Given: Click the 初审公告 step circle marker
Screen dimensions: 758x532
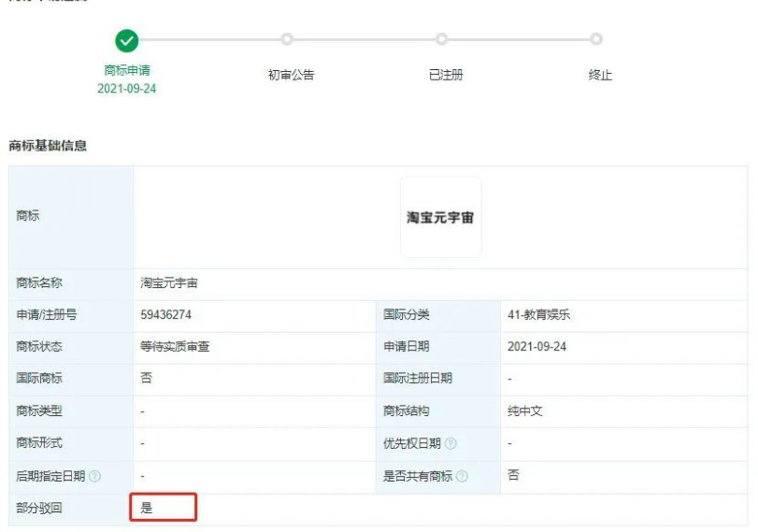Looking at the screenshot, I should [x=287, y=39].
